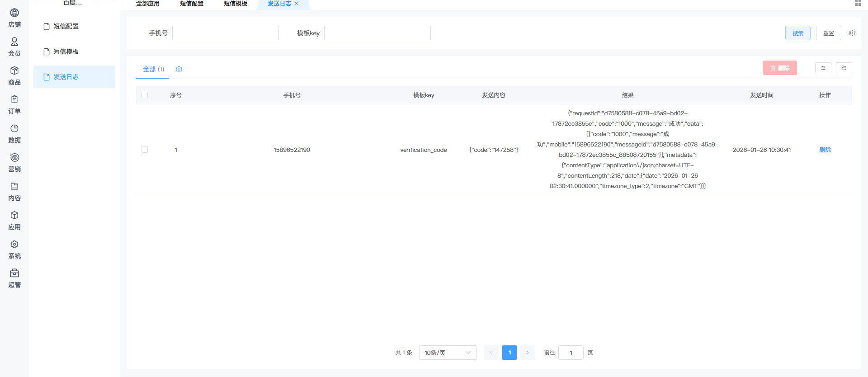Toggle the select-all checkbox in table header
The width and height of the screenshot is (868, 377).
145,95
